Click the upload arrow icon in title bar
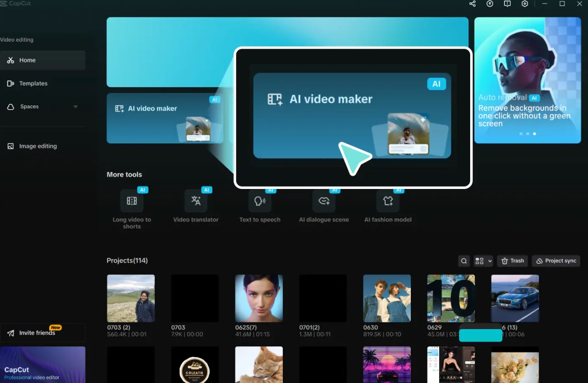The image size is (588, 383). coord(490,4)
